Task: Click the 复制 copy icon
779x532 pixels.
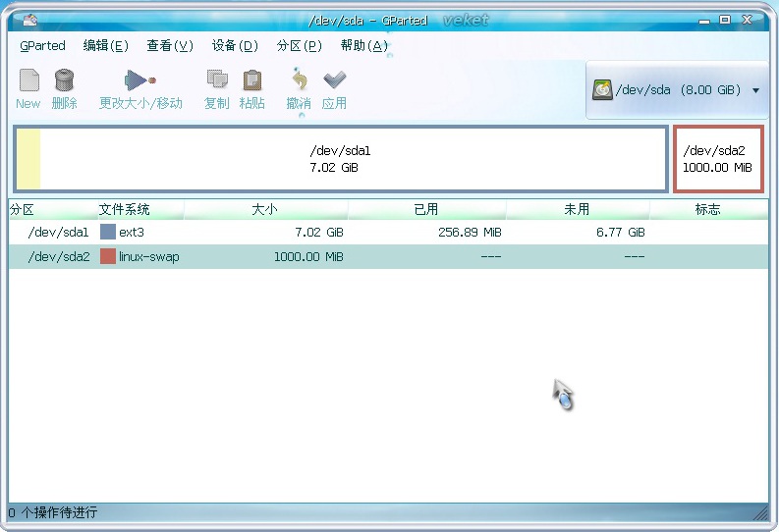Action: pyautogui.click(x=217, y=80)
